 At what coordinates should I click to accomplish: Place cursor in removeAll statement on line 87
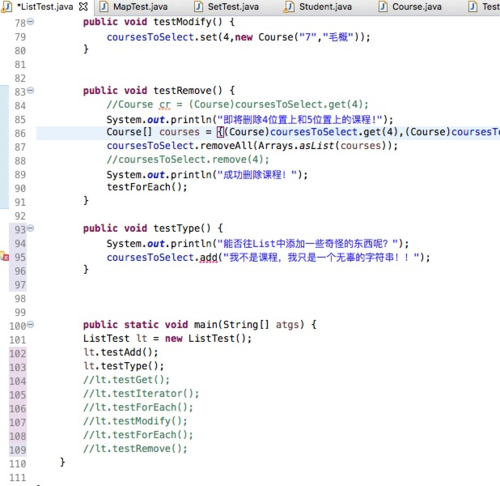click(x=252, y=146)
